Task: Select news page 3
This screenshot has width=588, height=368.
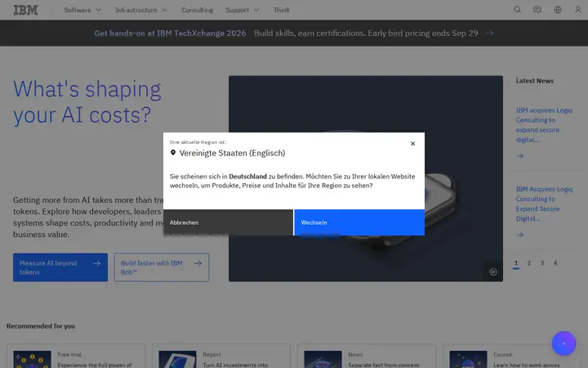Action: (x=542, y=263)
